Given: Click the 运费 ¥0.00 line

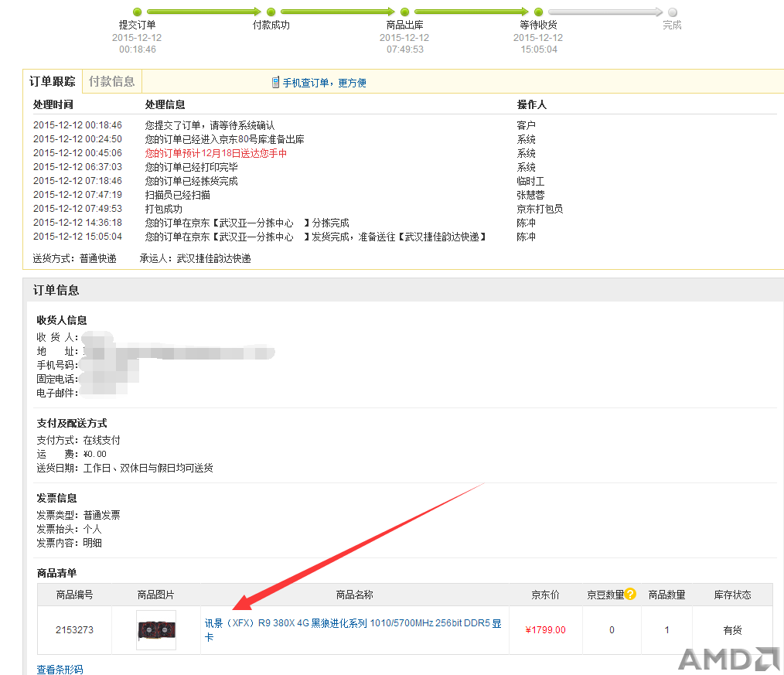Looking at the screenshot, I should click(71, 454).
